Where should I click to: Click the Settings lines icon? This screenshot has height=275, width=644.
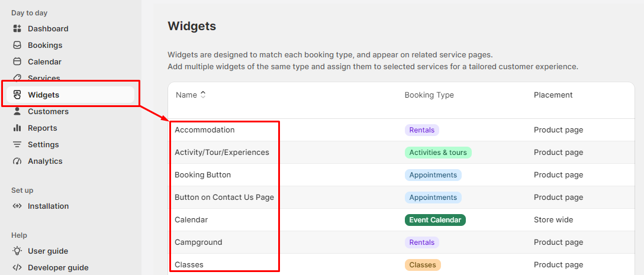pyautogui.click(x=17, y=144)
